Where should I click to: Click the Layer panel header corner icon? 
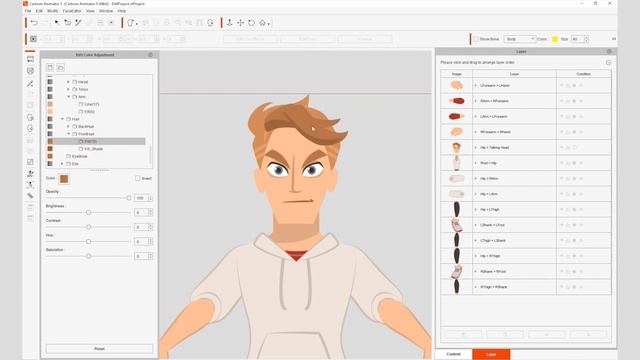[609, 51]
